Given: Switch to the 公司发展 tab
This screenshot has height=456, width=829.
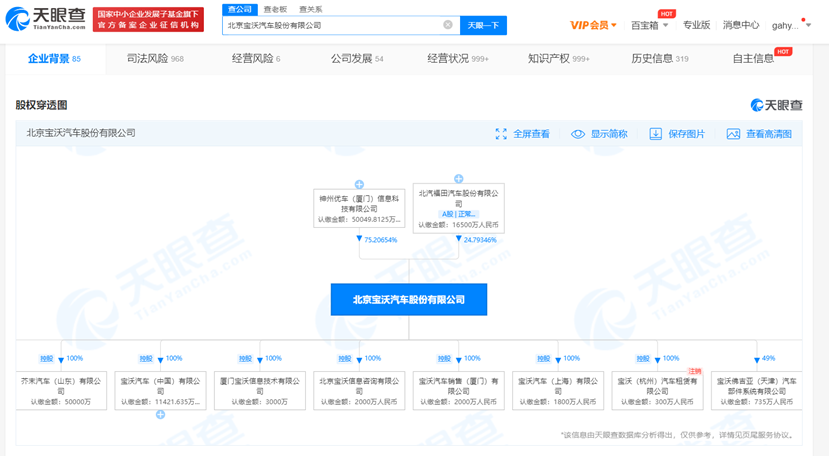Looking at the screenshot, I should pyautogui.click(x=357, y=59).
